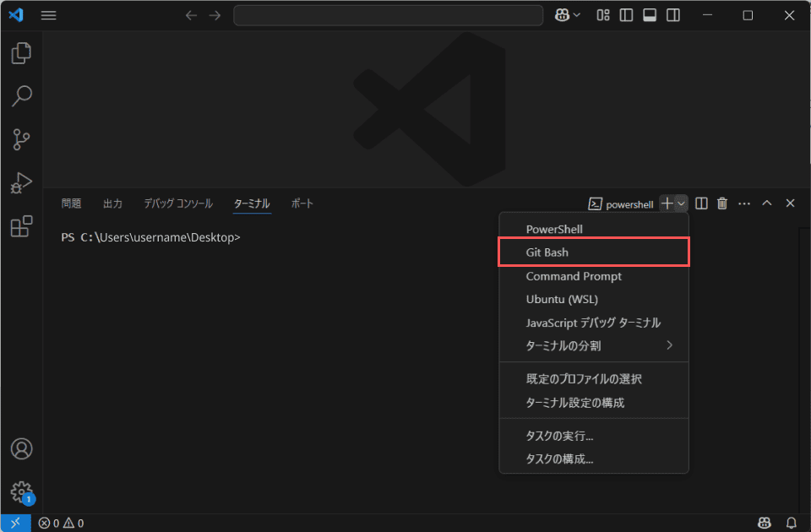Image resolution: width=811 pixels, height=532 pixels.
Task: Switch to the 出力 tab
Action: tap(112, 204)
